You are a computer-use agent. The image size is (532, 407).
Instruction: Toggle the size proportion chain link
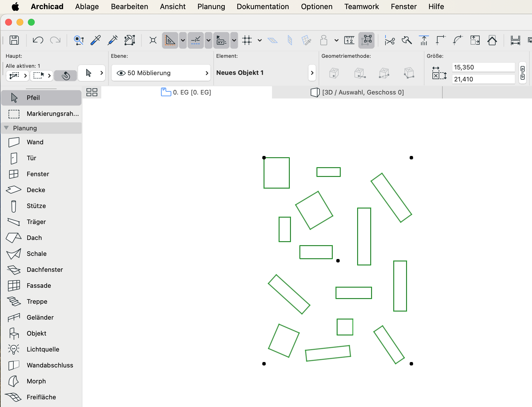[x=523, y=73]
